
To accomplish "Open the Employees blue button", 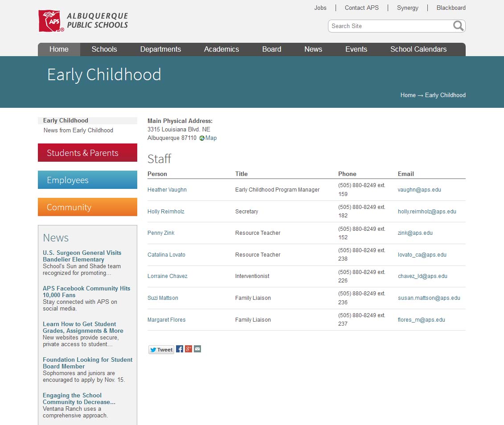I will pyautogui.click(x=87, y=180).
